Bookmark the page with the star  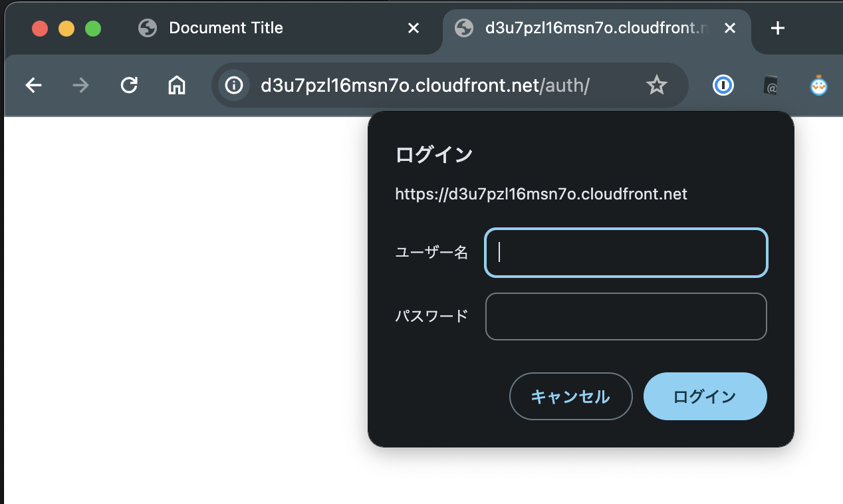657,85
